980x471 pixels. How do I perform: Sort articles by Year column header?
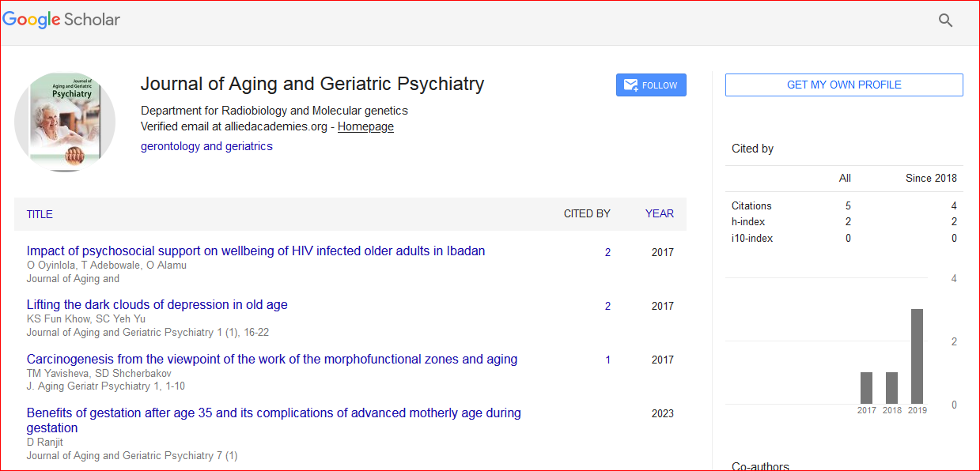[659, 213]
